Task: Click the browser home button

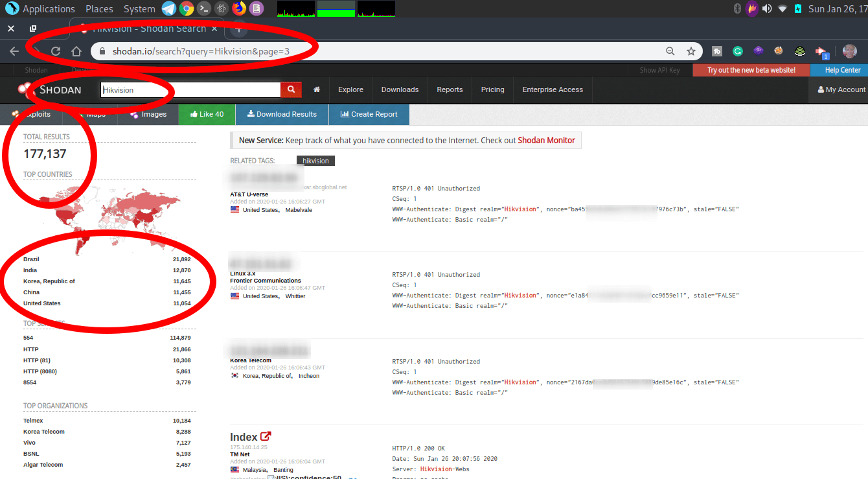Action: (x=76, y=51)
